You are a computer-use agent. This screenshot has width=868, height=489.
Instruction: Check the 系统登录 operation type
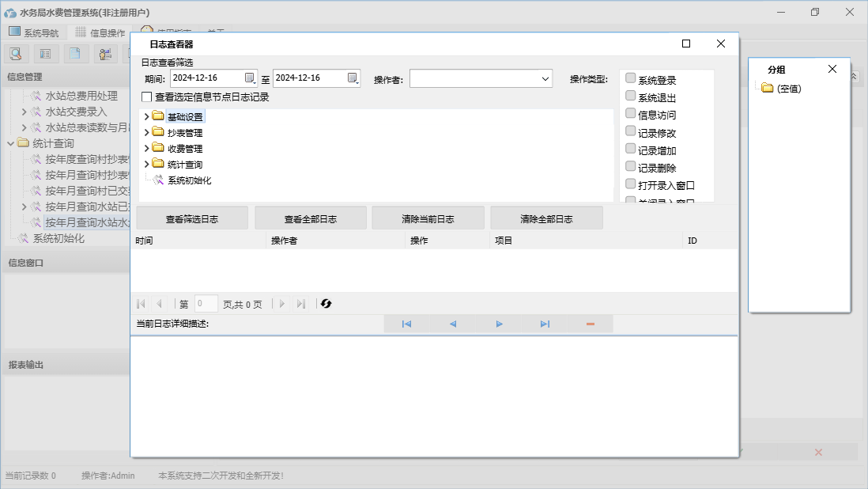[x=631, y=78]
